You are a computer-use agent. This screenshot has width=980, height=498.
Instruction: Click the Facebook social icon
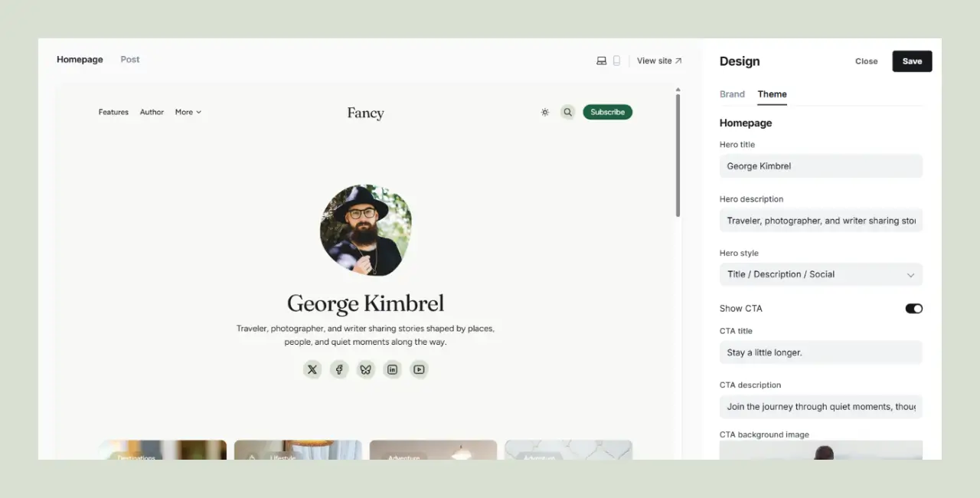click(x=339, y=369)
